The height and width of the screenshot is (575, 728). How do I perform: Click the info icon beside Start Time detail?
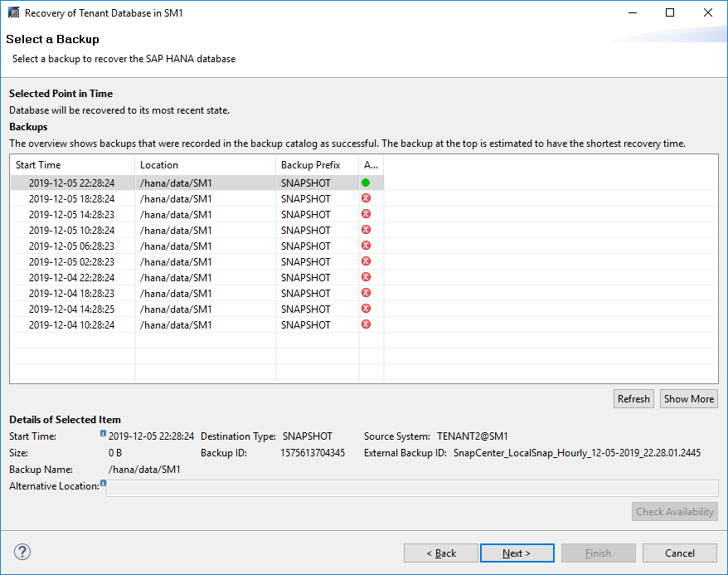click(103, 433)
